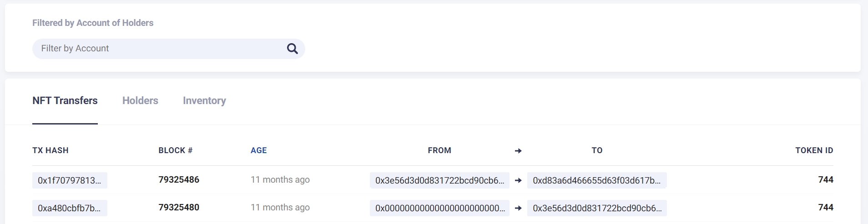Open transaction hash 0xa480cbfb7b...
Viewport: 868px width, 224px height.
click(x=70, y=208)
